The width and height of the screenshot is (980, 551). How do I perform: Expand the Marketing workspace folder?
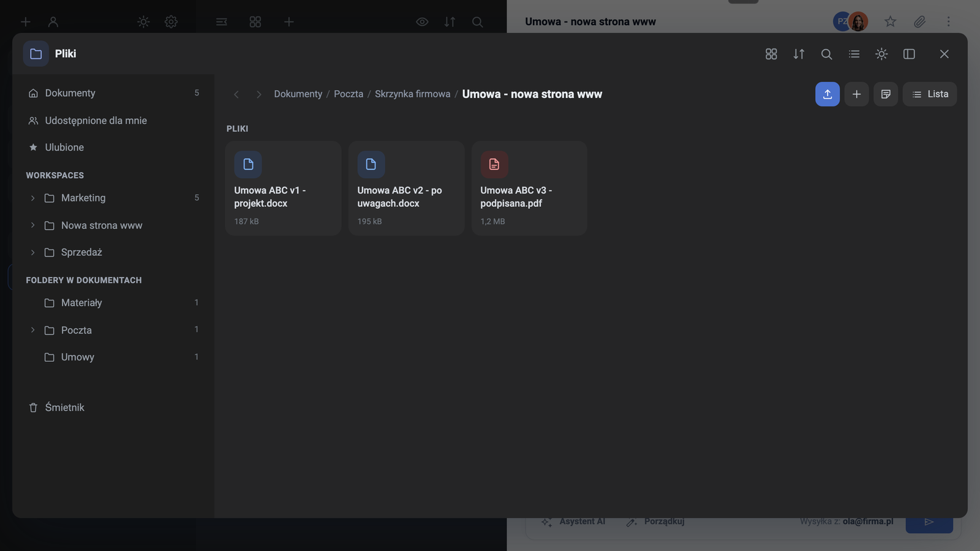click(32, 198)
